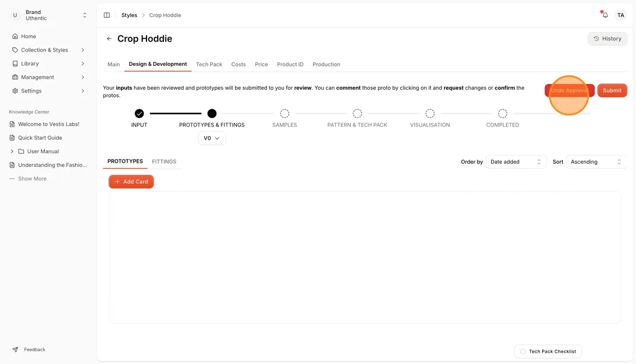
Task: Switch to the Price tab
Action: point(261,64)
